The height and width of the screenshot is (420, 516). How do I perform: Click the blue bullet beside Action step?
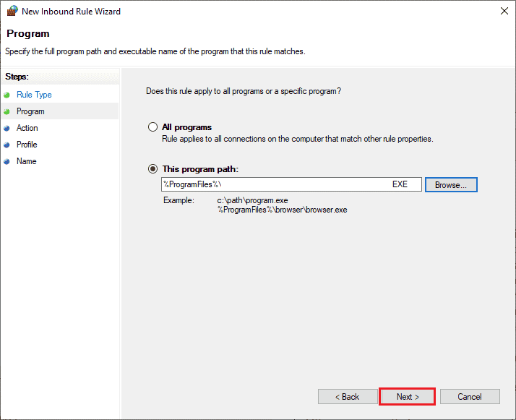point(8,128)
